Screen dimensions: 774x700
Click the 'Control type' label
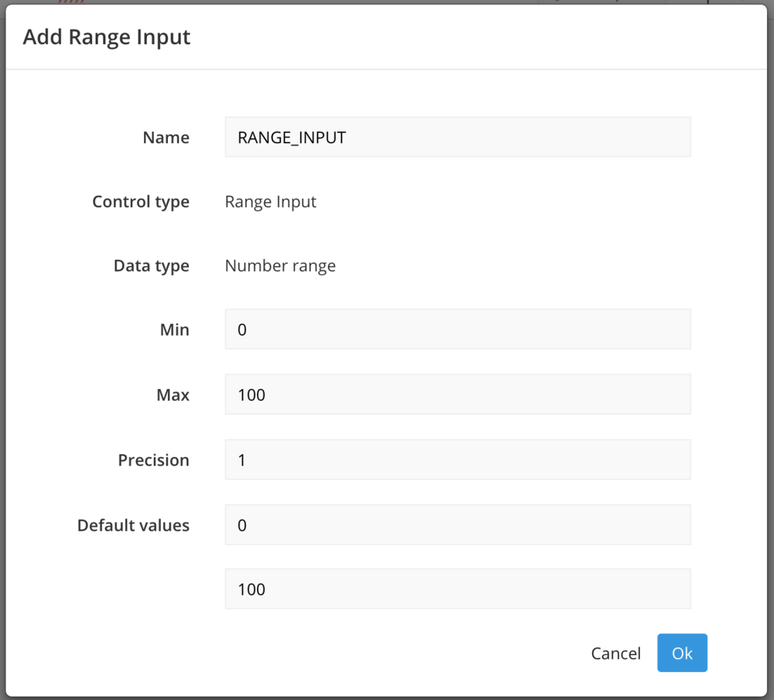(141, 202)
